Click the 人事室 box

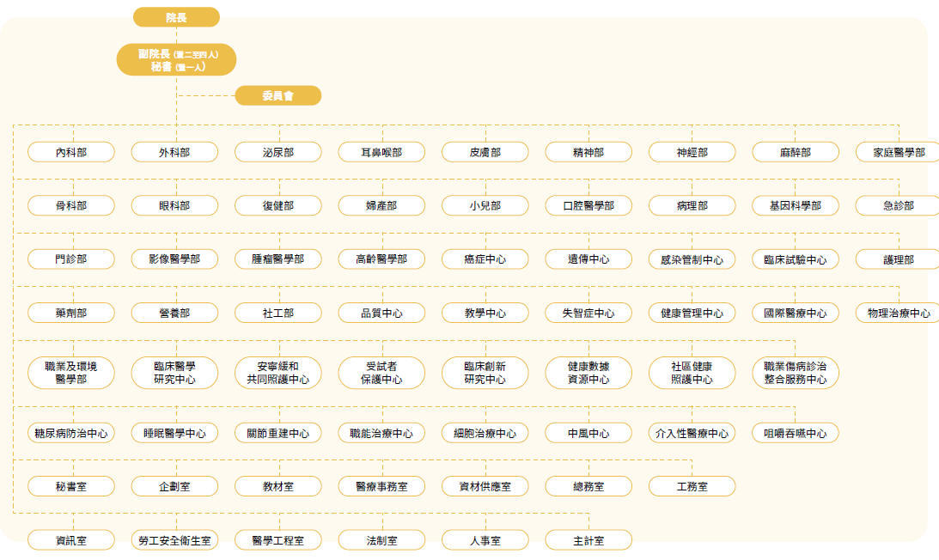tap(485, 540)
